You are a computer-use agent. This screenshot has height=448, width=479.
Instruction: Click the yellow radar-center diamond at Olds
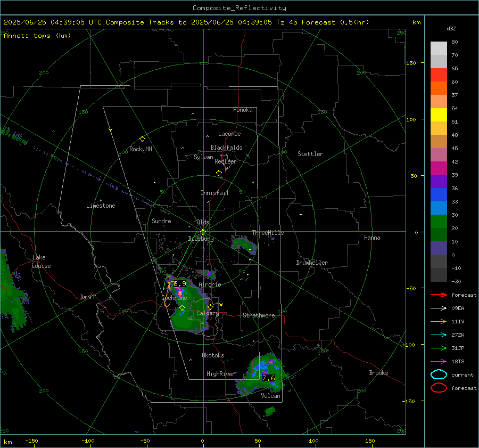pyautogui.click(x=203, y=232)
